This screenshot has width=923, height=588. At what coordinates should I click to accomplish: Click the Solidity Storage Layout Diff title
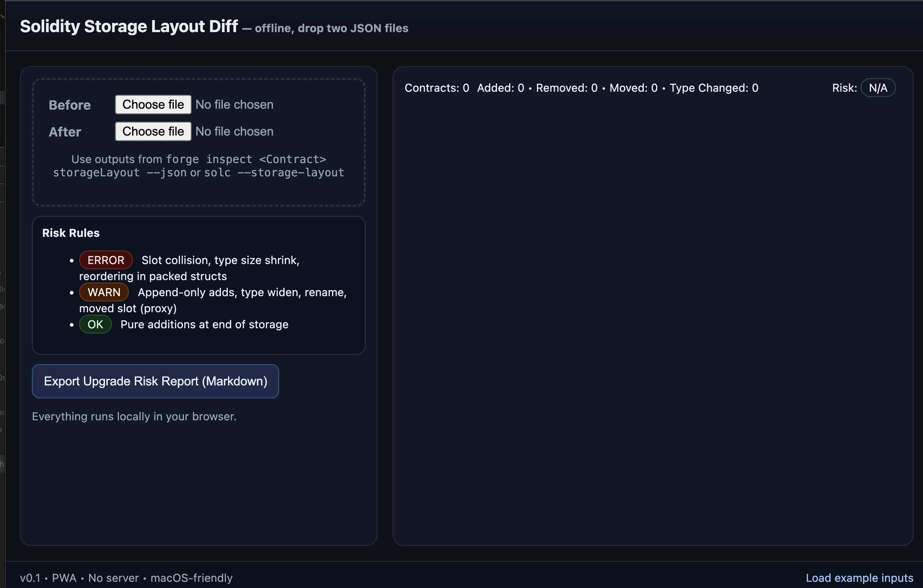[x=129, y=27]
